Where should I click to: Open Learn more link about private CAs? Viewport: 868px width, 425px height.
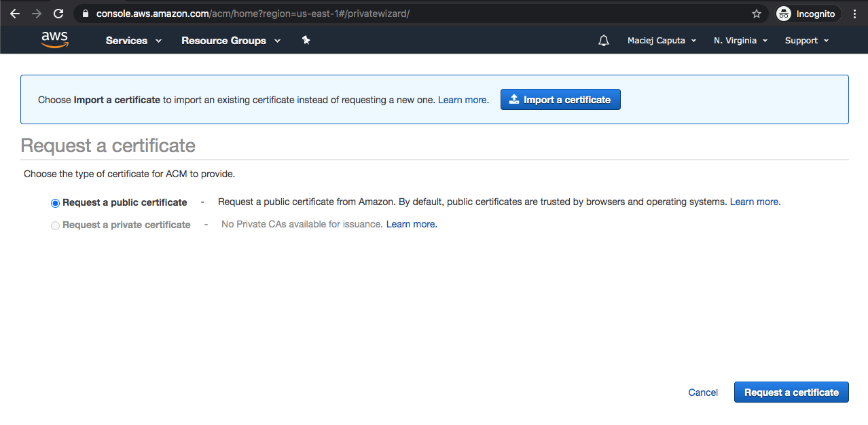tap(412, 224)
